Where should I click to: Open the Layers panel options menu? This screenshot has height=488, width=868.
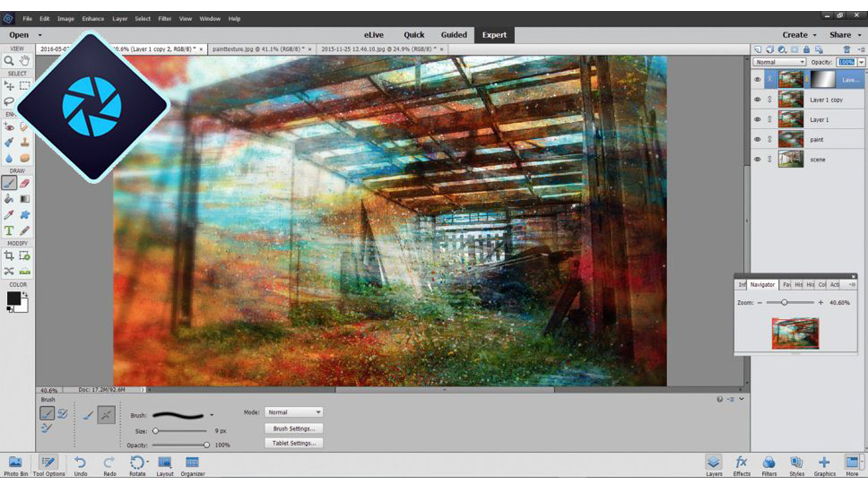861,49
